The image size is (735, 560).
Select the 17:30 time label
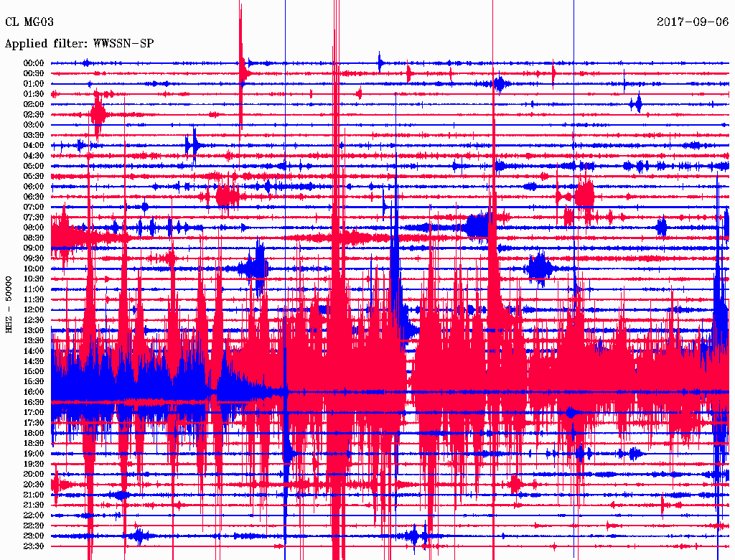coord(34,423)
